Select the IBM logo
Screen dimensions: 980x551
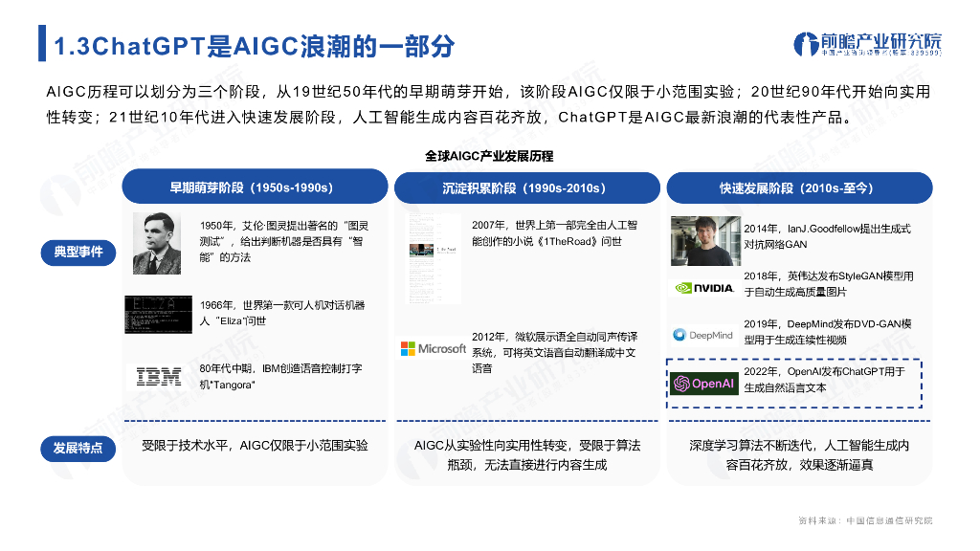158,375
